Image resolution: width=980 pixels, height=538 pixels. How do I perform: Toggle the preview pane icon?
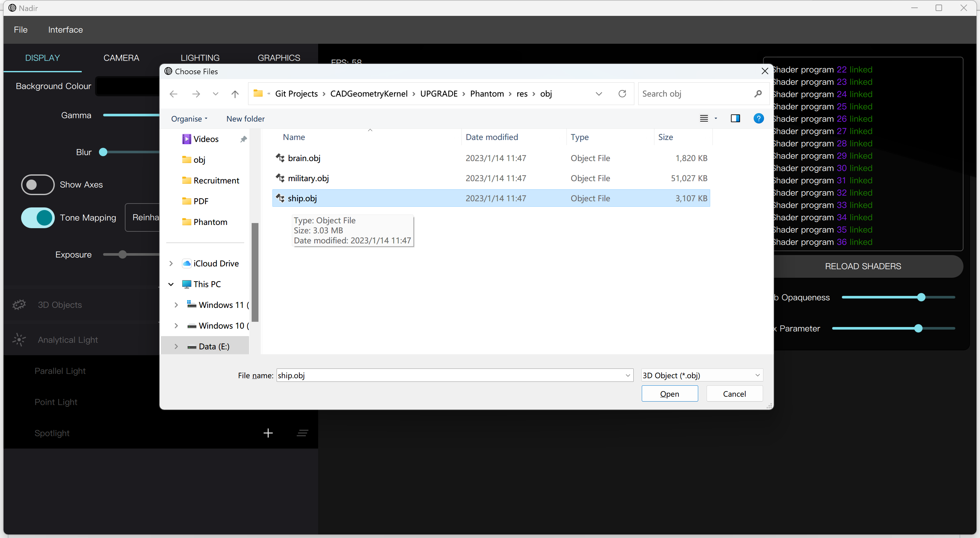point(735,119)
